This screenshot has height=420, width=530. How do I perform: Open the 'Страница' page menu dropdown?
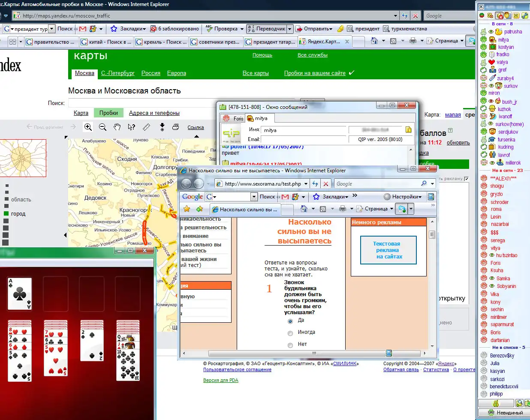tap(449, 41)
